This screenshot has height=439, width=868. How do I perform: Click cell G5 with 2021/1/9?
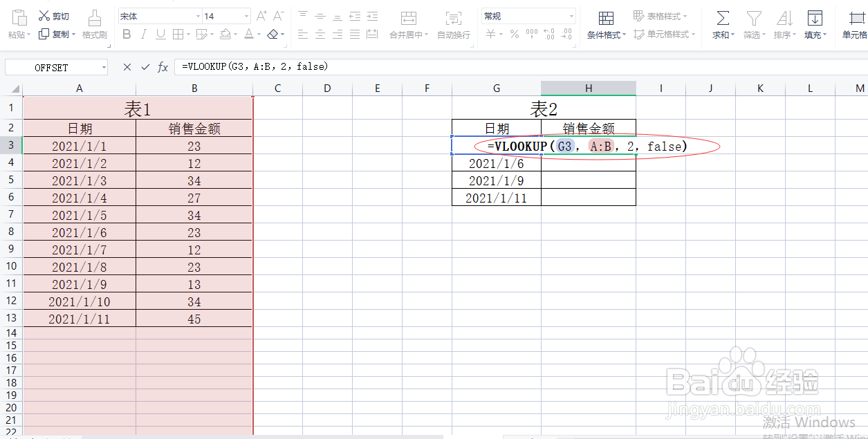[497, 180]
